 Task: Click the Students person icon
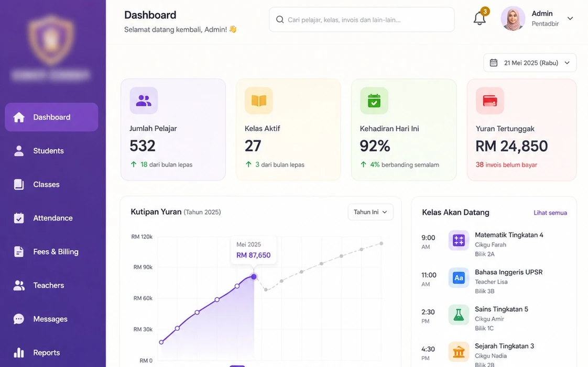tap(19, 151)
